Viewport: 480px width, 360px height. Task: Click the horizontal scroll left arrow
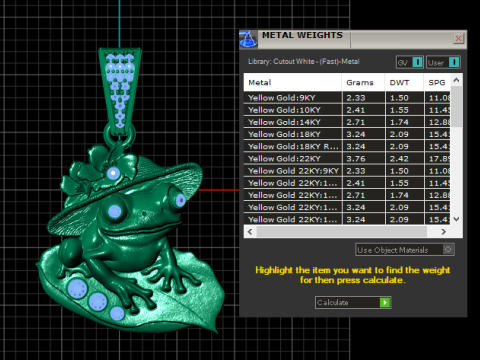(x=250, y=231)
